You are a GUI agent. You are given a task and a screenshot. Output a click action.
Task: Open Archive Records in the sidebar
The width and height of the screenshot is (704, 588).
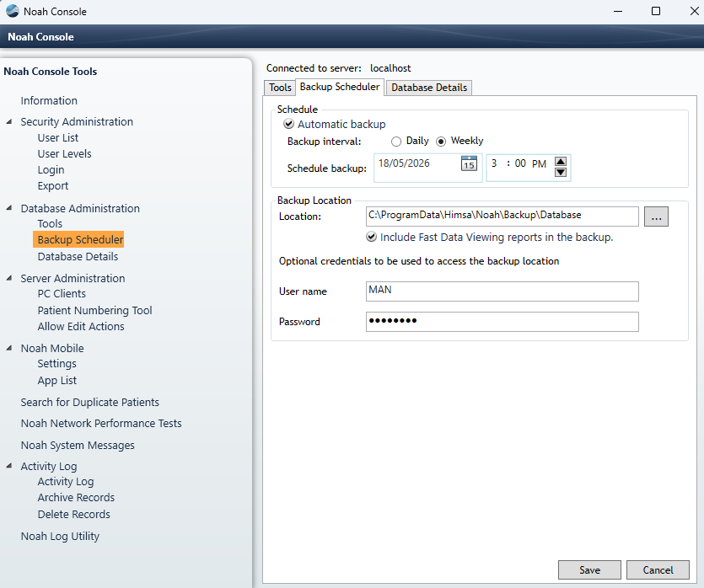point(76,497)
